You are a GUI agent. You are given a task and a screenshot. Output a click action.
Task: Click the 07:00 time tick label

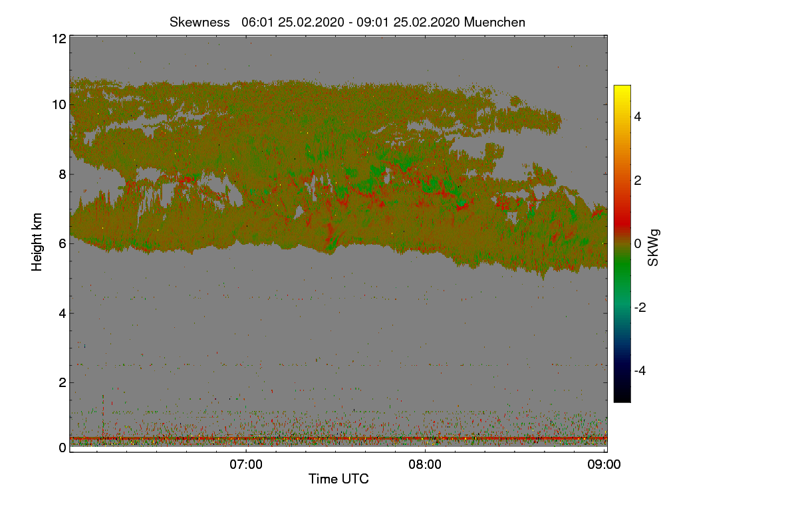(246, 465)
